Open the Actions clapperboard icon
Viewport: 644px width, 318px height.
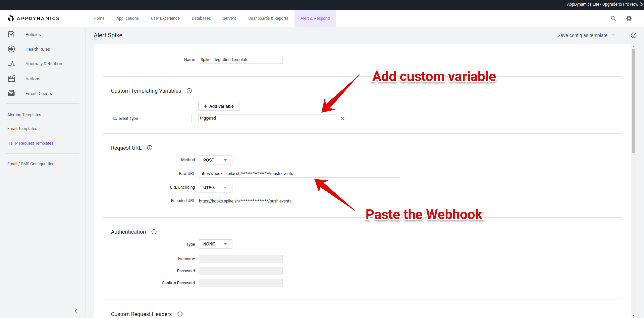[x=11, y=79]
